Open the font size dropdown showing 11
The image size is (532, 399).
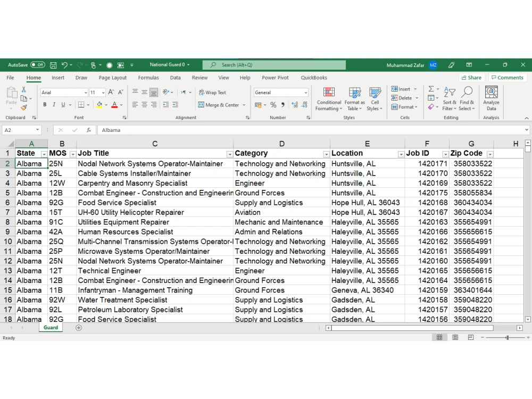[103, 92]
